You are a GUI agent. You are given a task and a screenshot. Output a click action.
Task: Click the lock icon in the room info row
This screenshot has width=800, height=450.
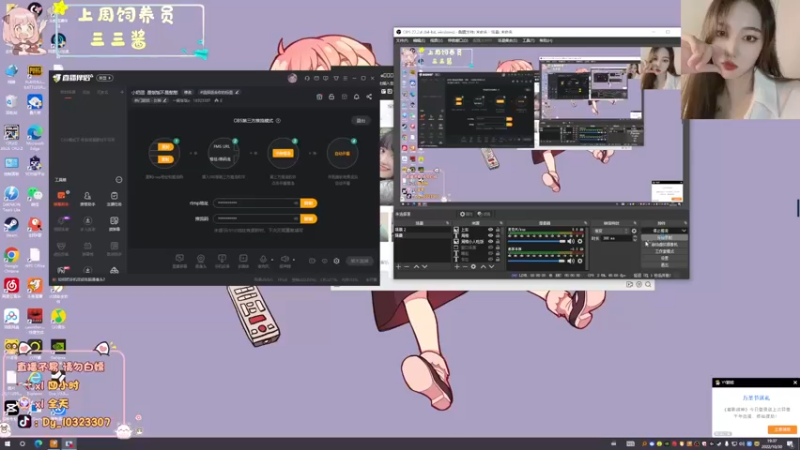point(332,96)
